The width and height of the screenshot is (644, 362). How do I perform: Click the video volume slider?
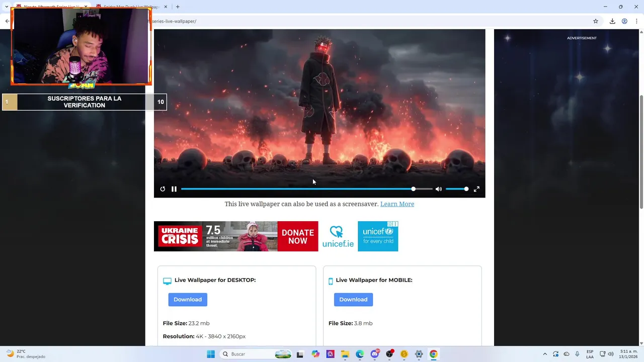pos(457,189)
